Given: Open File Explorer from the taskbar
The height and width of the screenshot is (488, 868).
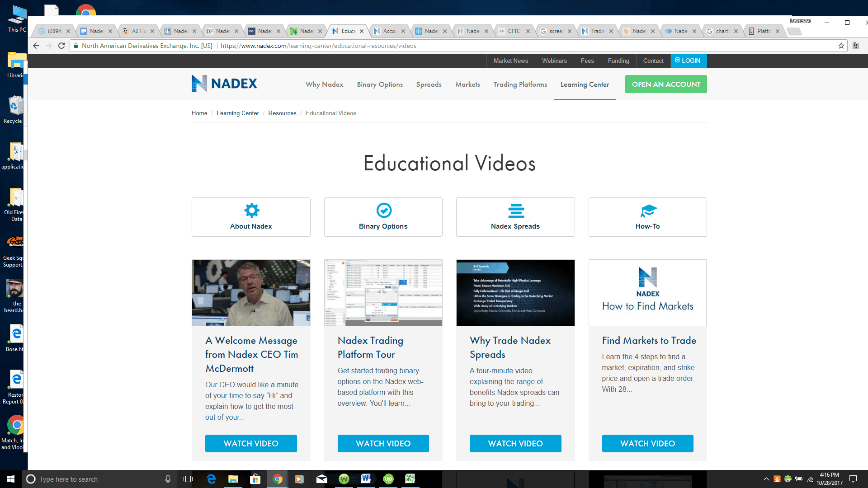Looking at the screenshot, I should tap(233, 479).
